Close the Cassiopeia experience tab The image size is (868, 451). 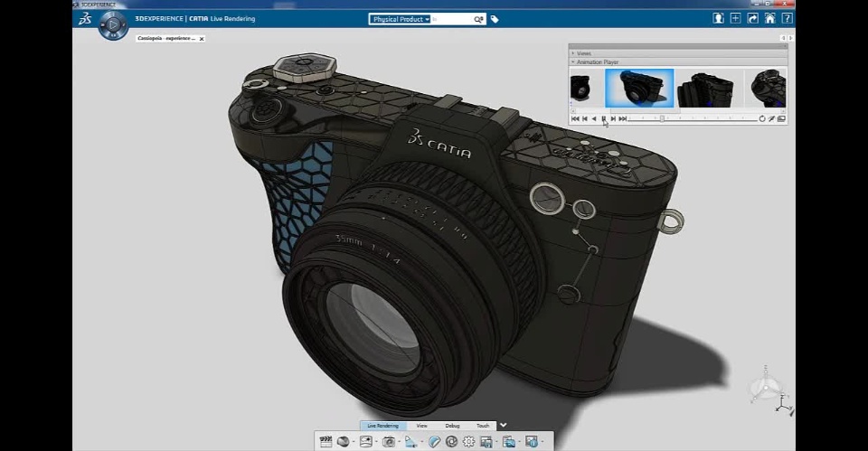[202, 39]
